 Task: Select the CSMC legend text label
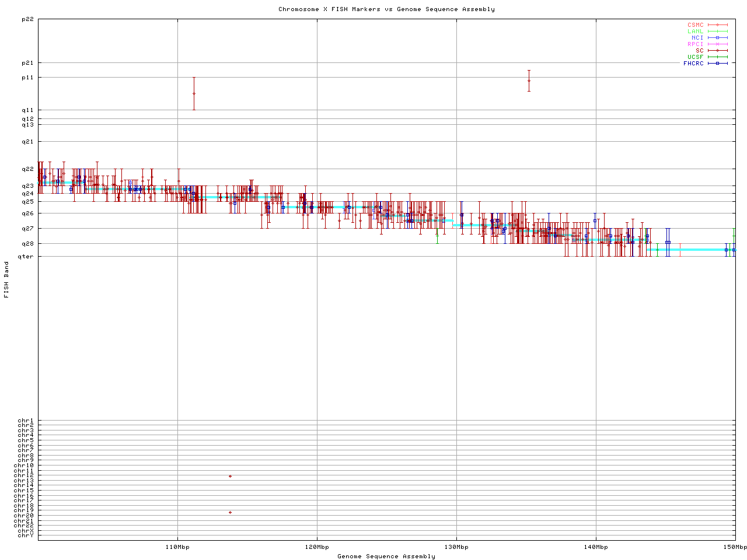[x=695, y=25]
